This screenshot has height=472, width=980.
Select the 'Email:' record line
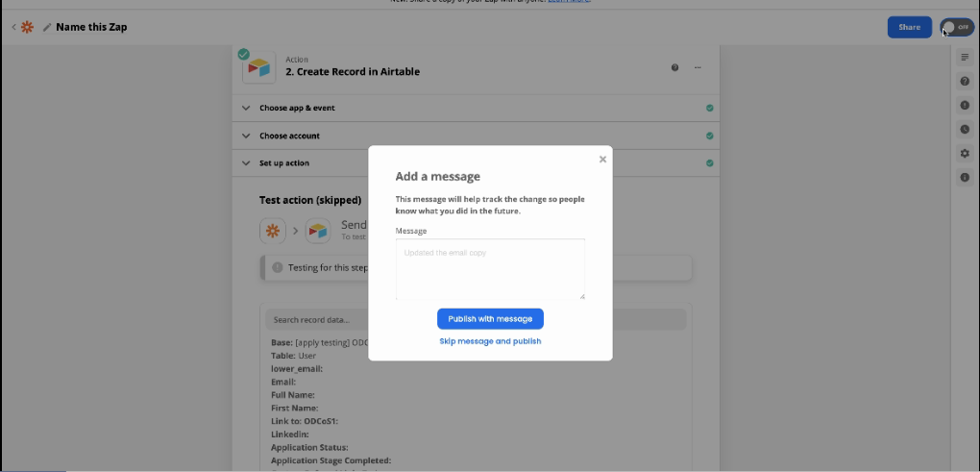point(283,382)
